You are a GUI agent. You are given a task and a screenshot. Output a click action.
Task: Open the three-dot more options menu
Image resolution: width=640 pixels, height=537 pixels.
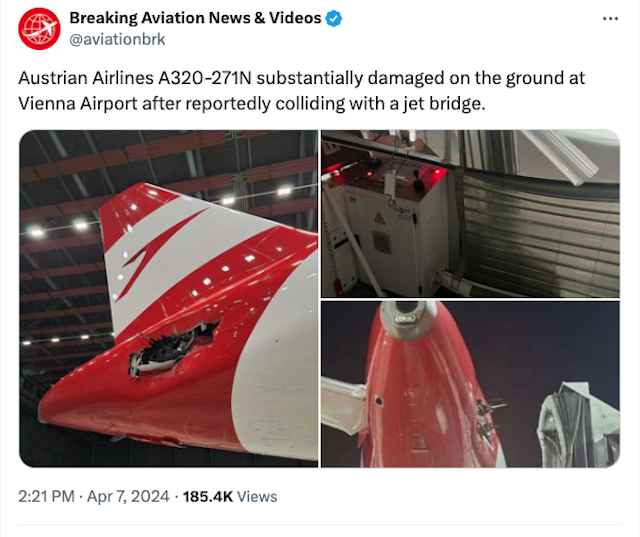click(x=610, y=19)
